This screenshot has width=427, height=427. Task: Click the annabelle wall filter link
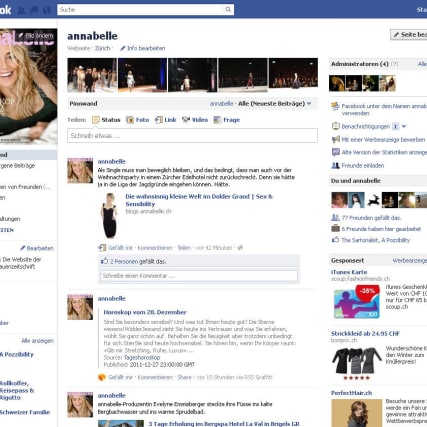[221, 104]
